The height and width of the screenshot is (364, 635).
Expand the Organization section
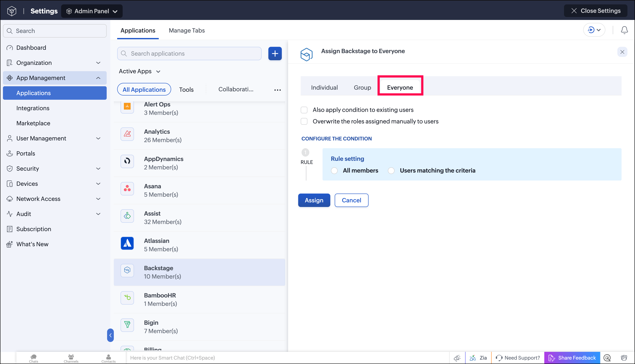coord(98,63)
